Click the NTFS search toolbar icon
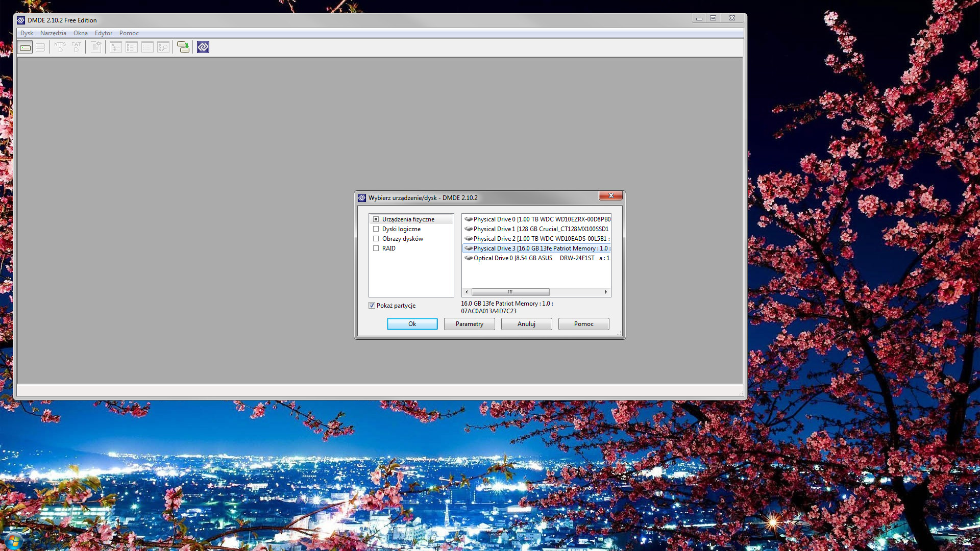Viewport: 980px width, 551px height. click(x=60, y=47)
